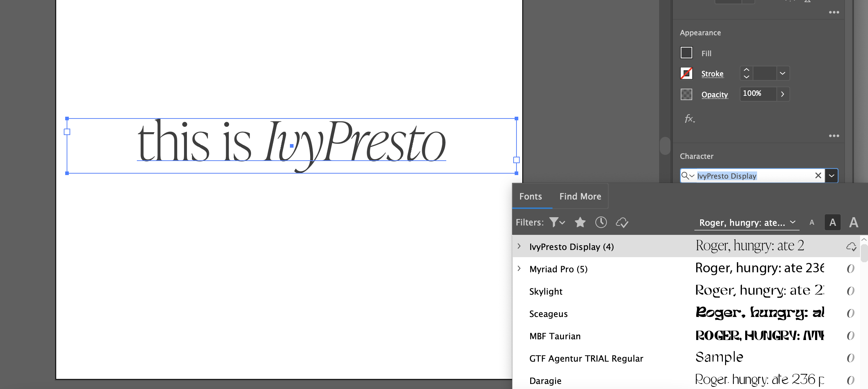868x389 pixels.
Task: Open more options above Appearance section
Action: pos(834,12)
